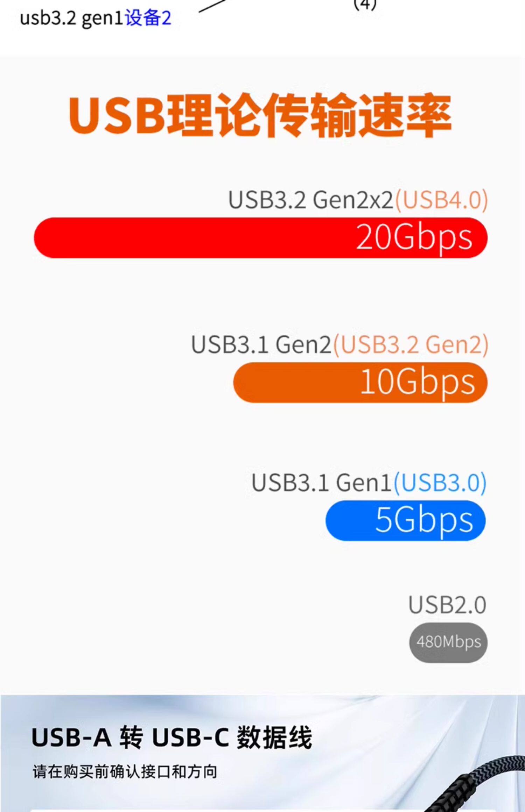Select the gray USB3.1 Gen2 label
This screenshot has width=525, height=812.
pos(261,344)
